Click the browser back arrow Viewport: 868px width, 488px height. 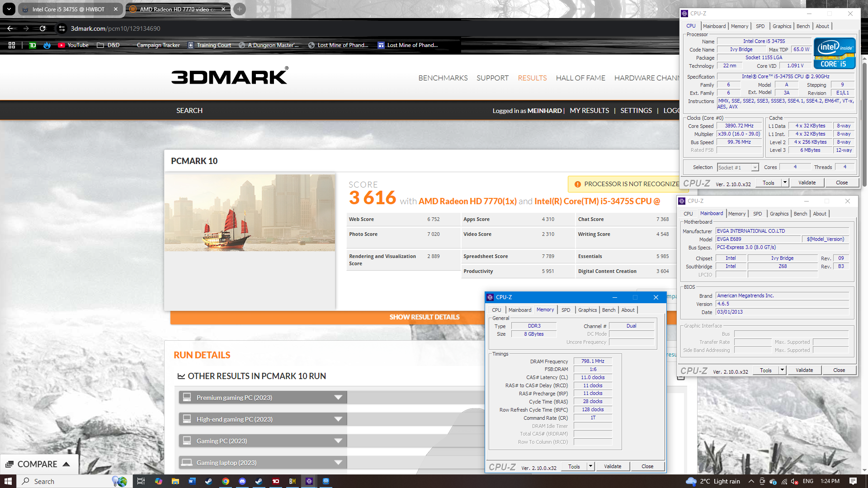(x=10, y=28)
